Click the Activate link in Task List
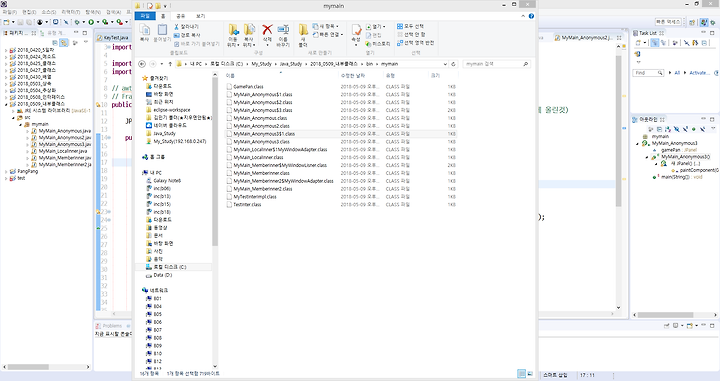 (x=699, y=73)
